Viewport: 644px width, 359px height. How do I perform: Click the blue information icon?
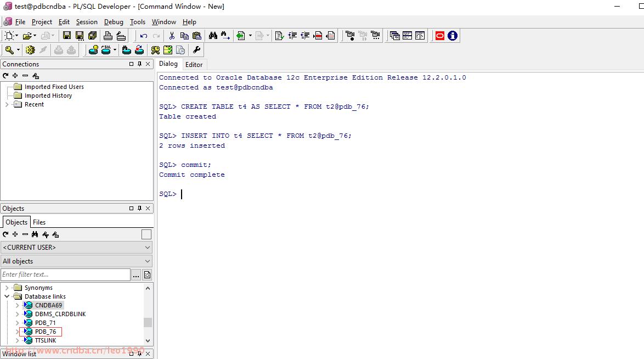coord(453,36)
